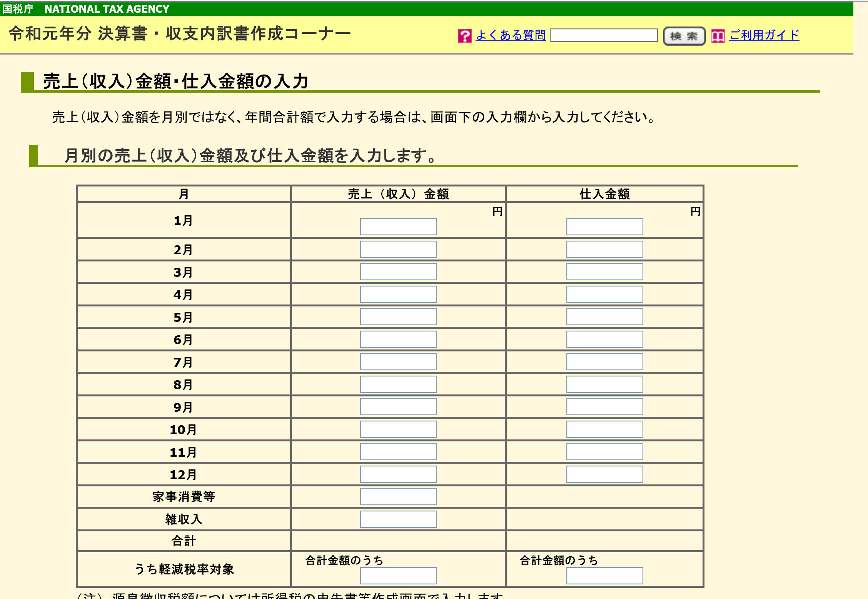
Task: Select the 9月 purchase amount field
Action: 604,407
